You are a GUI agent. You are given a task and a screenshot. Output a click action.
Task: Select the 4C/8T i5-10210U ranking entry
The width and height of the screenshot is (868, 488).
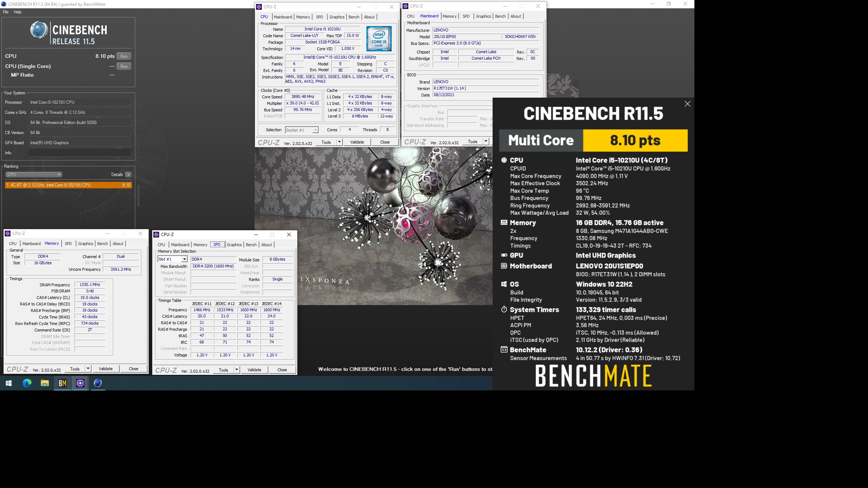point(68,185)
